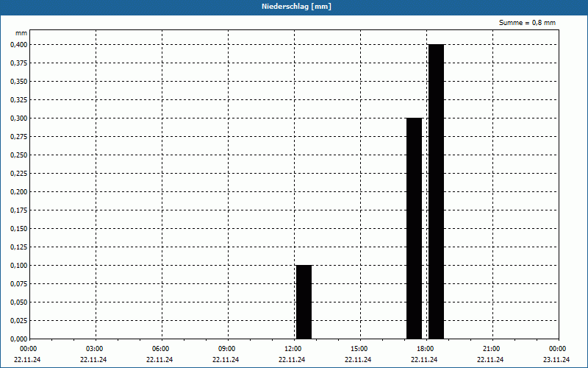Screen dimensions: 588x368
Task: Select the 0,400 mm bar after 18:00
Action: click(x=436, y=191)
